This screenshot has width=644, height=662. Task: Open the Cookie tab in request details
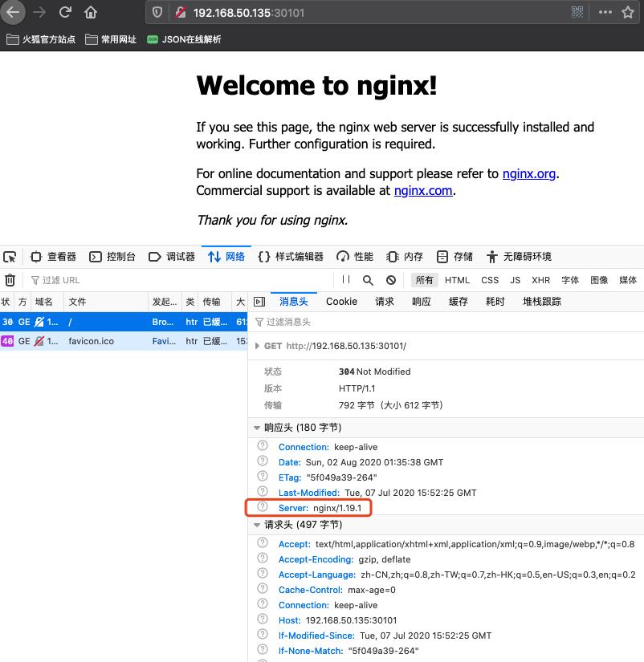341,302
